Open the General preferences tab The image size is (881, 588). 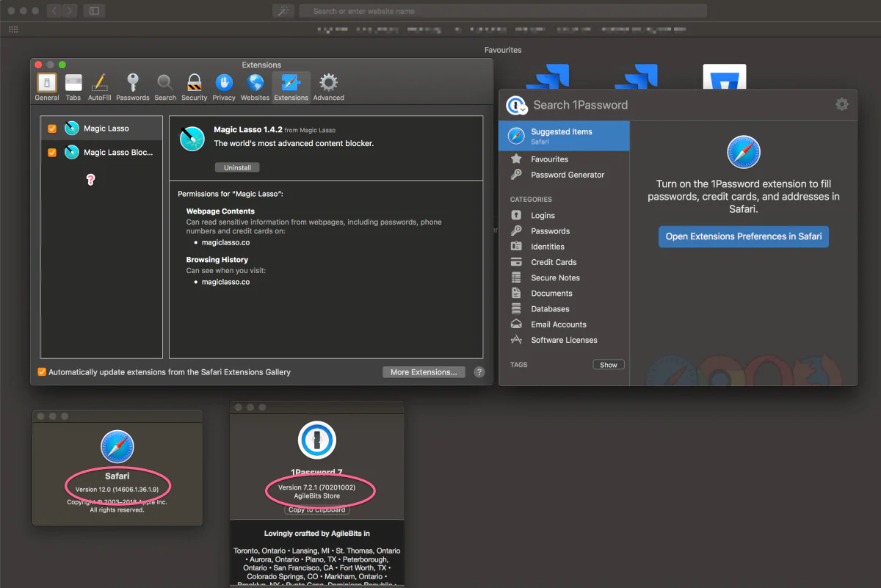pos(47,87)
